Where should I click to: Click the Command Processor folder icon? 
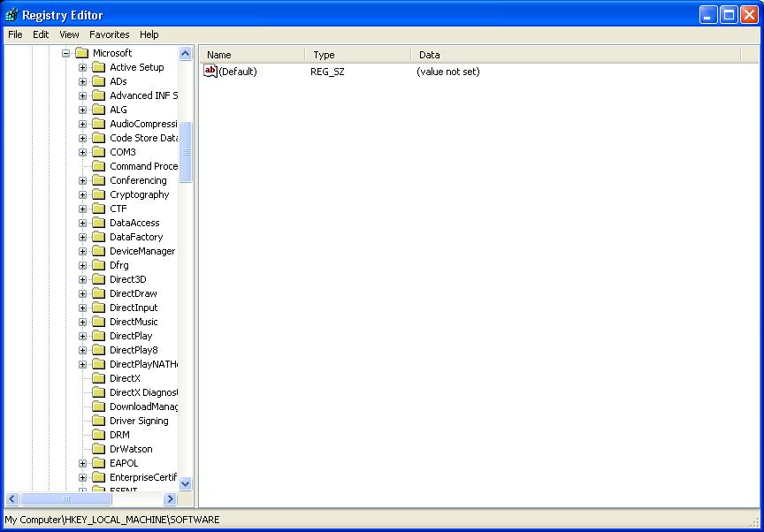pyautogui.click(x=98, y=165)
